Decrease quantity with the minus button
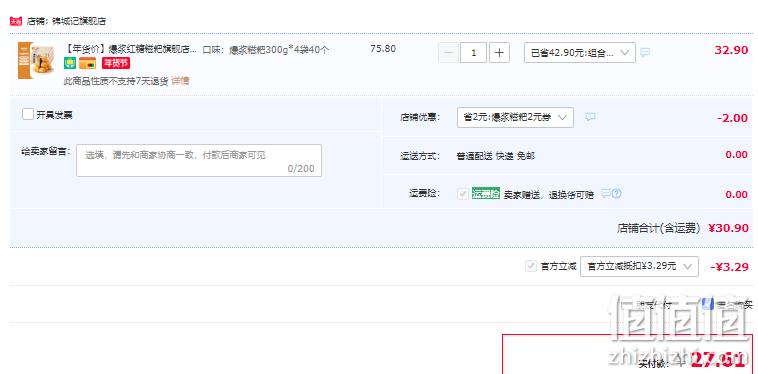 point(448,53)
